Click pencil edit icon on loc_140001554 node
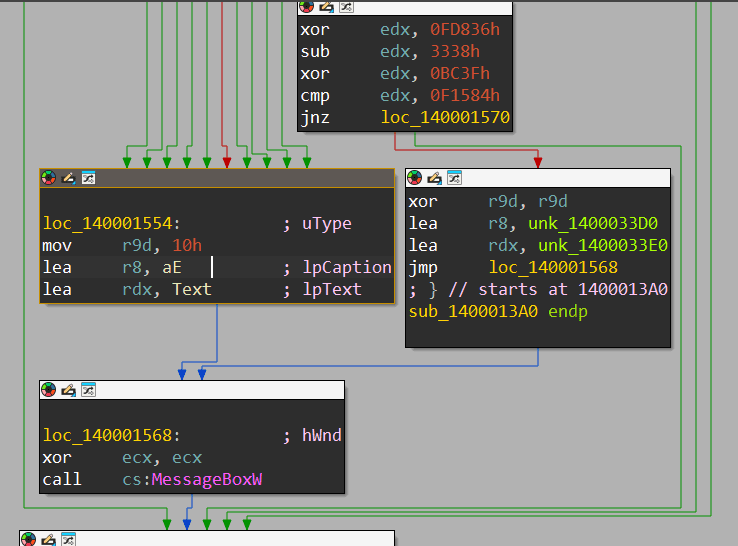This screenshot has width=738, height=546. 68,178
